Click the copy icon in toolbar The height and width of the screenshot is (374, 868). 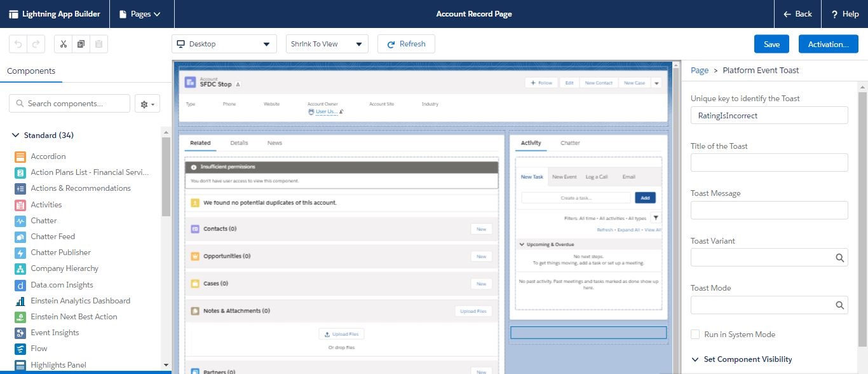tap(81, 44)
